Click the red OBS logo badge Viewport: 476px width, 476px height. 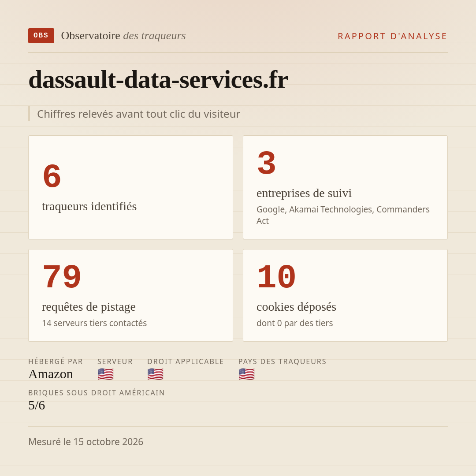tap(41, 36)
